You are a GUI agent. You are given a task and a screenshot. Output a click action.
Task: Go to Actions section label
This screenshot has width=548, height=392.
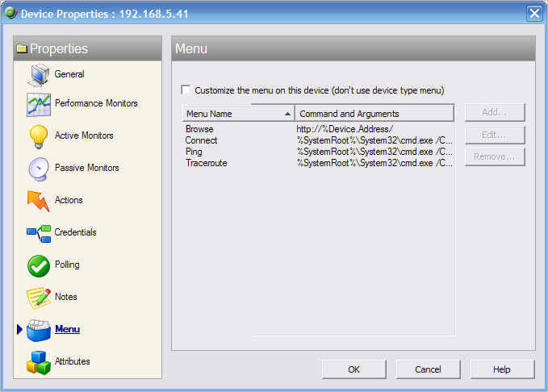click(69, 200)
